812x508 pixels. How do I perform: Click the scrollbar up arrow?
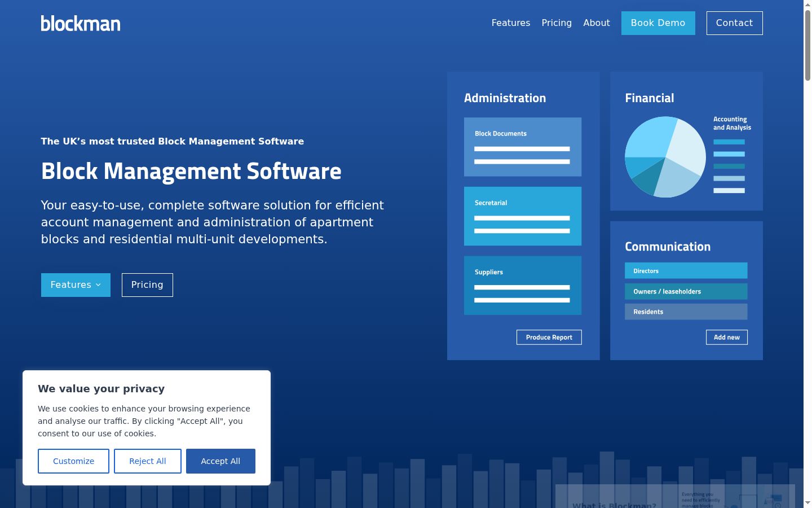807,5
